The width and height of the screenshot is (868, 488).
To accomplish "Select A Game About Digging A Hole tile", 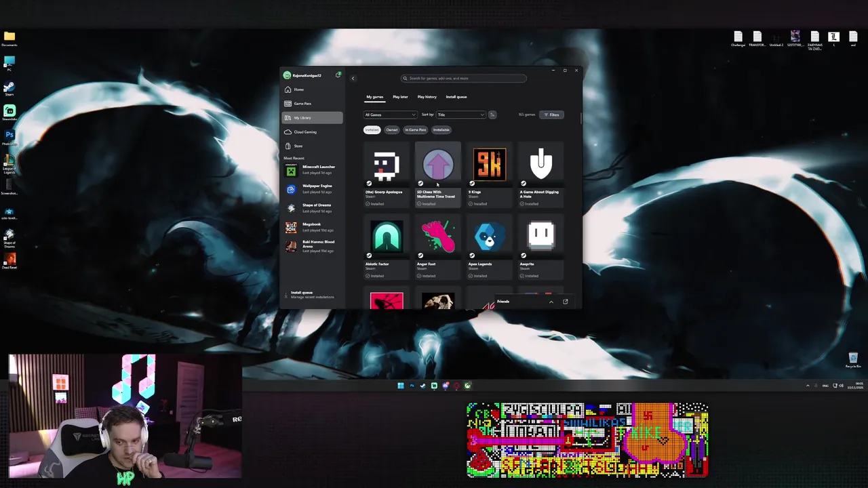I will click(541, 176).
